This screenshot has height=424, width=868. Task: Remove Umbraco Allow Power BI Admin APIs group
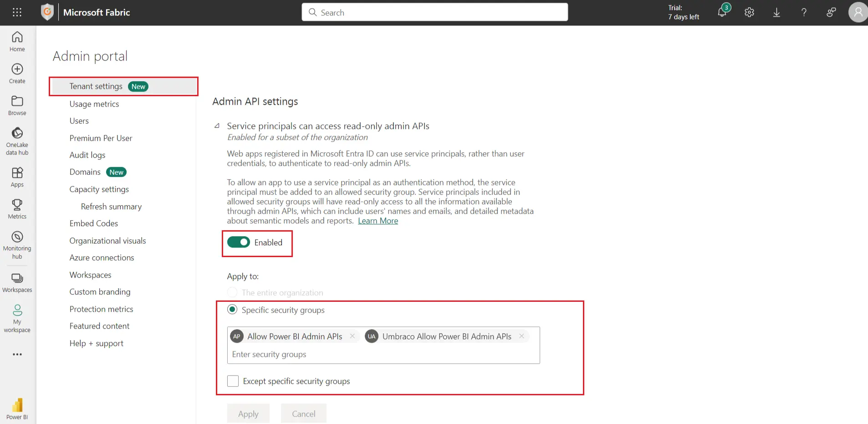pyautogui.click(x=521, y=336)
